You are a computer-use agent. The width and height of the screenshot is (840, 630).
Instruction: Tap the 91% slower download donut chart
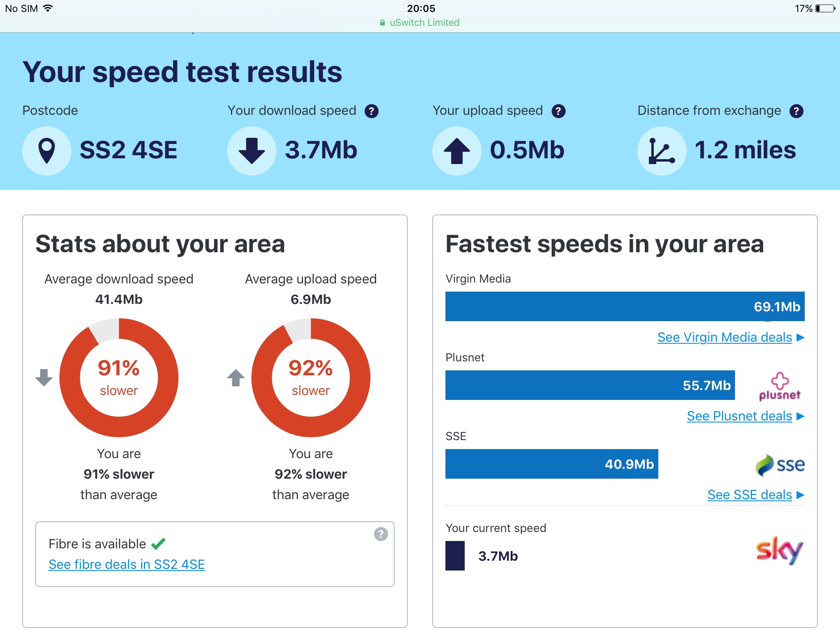coord(119,378)
